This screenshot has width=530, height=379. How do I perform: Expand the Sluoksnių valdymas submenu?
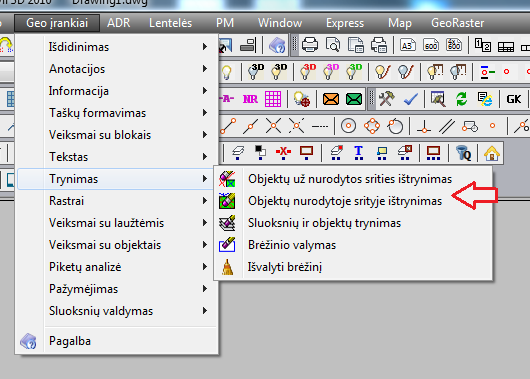pos(117,311)
